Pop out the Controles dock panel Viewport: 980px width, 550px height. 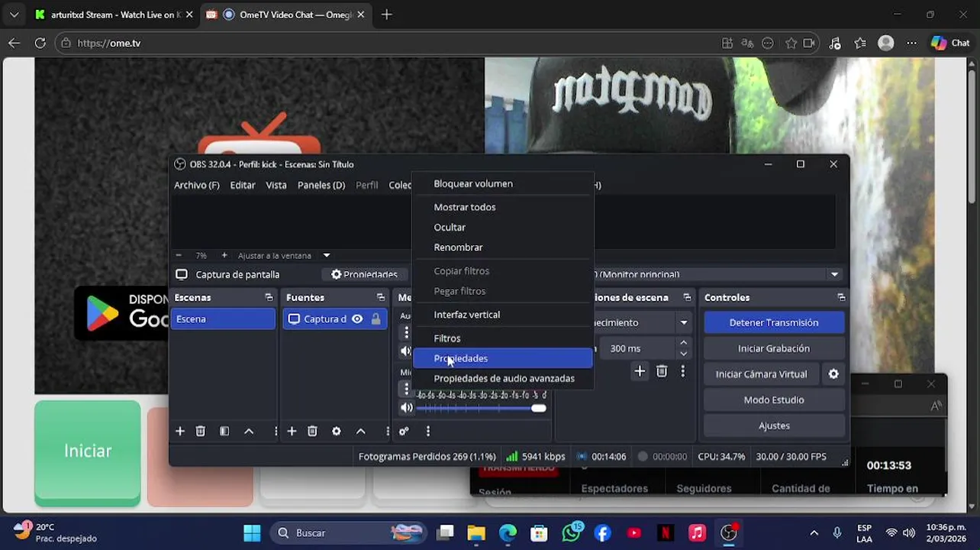[x=841, y=298]
